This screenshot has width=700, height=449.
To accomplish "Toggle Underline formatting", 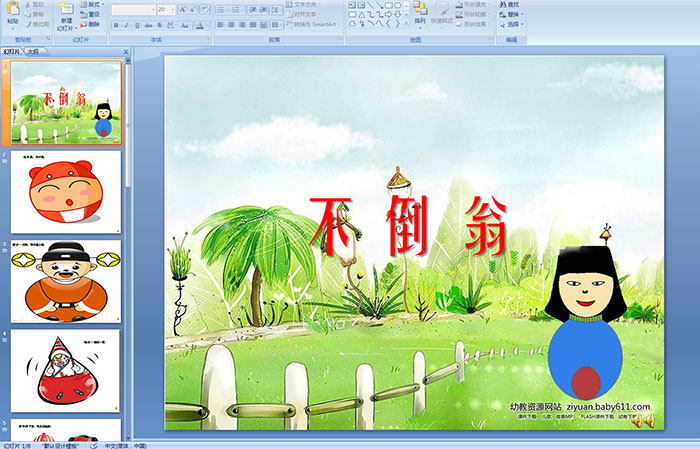I will point(139,25).
